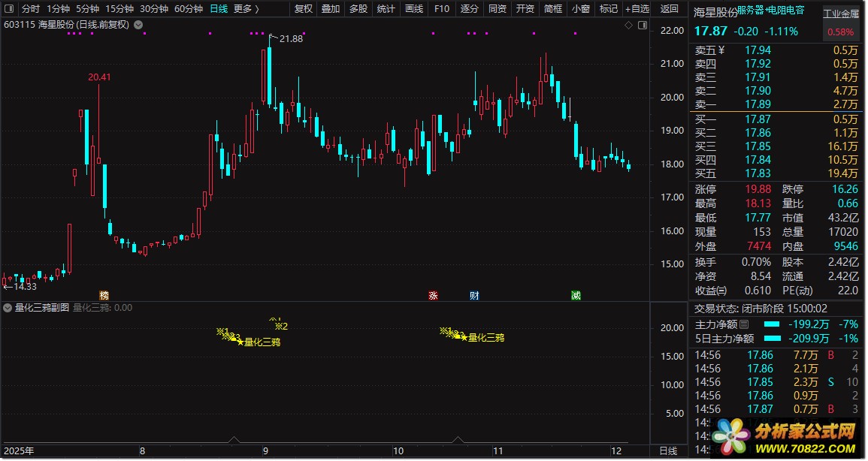The image size is (868, 461).
Task: Click the 海星股份 stock name in quote panel
Action: click(x=715, y=14)
